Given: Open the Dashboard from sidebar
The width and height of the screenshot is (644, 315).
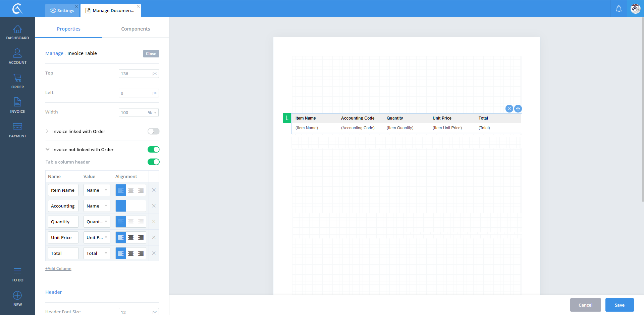Looking at the screenshot, I should (x=17, y=32).
